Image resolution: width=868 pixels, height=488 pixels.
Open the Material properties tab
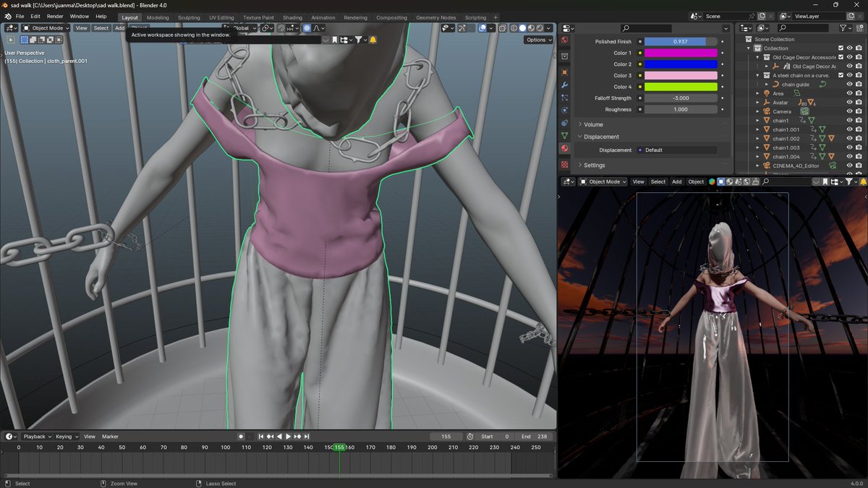(564, 148)
